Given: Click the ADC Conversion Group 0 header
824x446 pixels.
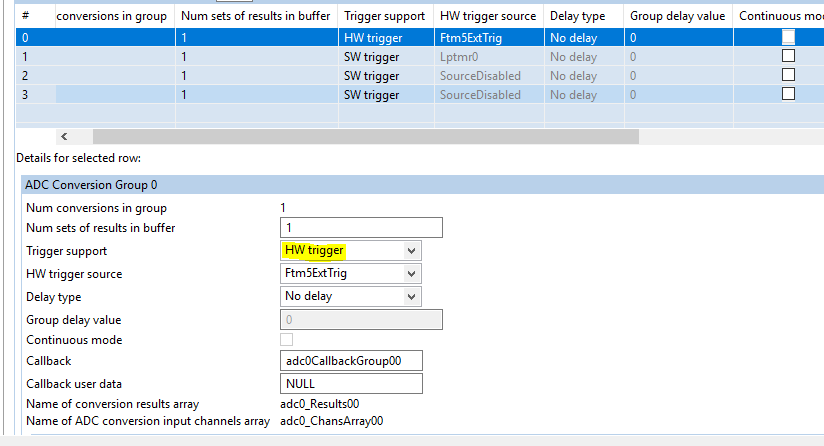Looking at the screenshot, I should click(423, 185).
